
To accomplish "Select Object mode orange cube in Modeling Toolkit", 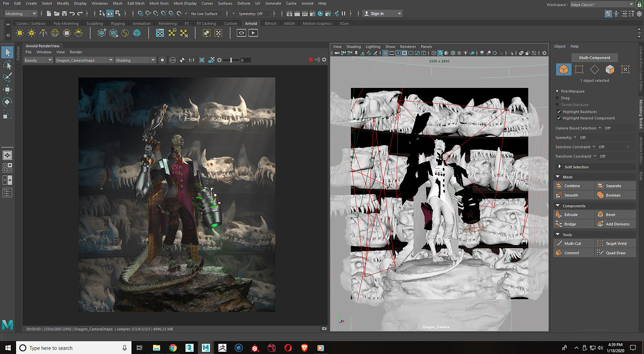I will 563,69.
